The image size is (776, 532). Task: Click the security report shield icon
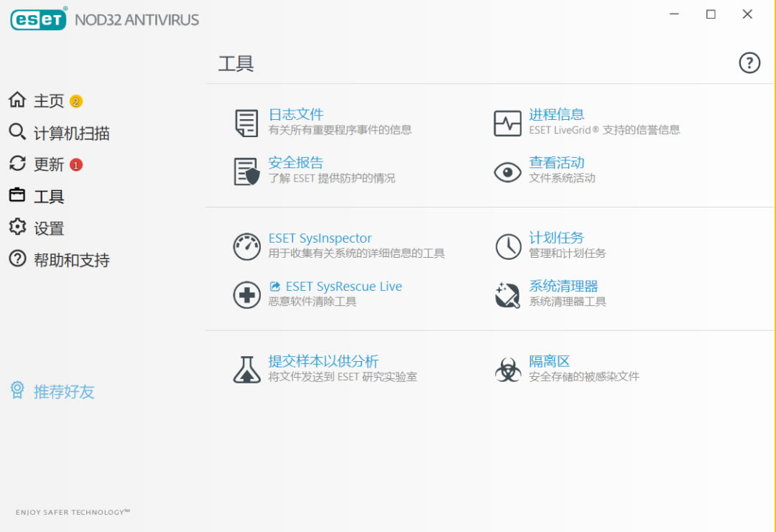pos(246,171)
